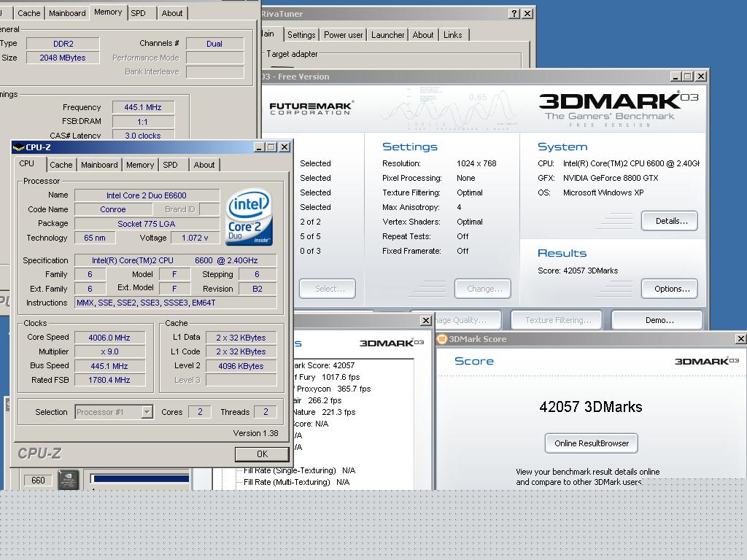Open system Details… in 3DMark03
Viewport: 747px width, 560px height.
click(x=670, y=221)
